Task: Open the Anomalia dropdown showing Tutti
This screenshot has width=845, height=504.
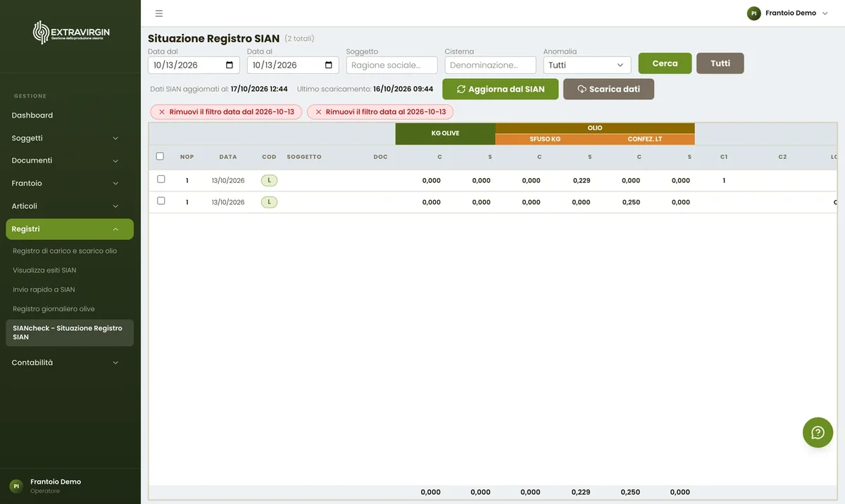Action: point(587,65)
